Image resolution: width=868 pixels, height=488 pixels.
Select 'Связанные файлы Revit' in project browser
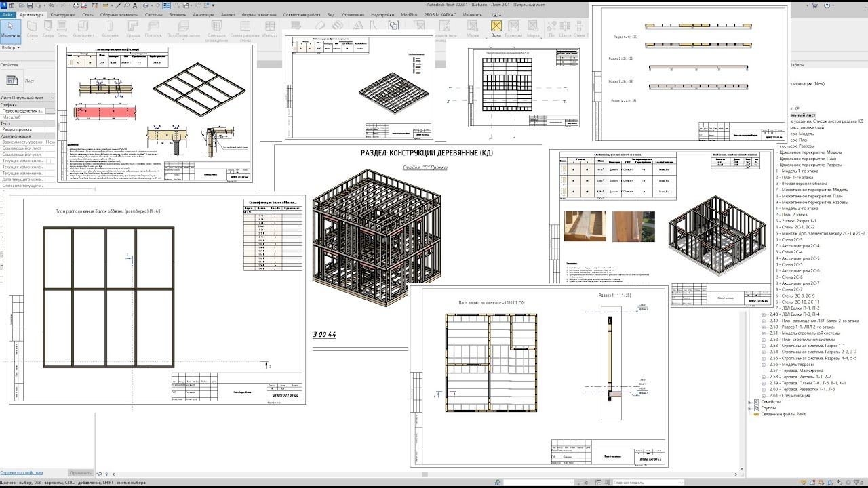pyautogui.click(x=783, y=415)
